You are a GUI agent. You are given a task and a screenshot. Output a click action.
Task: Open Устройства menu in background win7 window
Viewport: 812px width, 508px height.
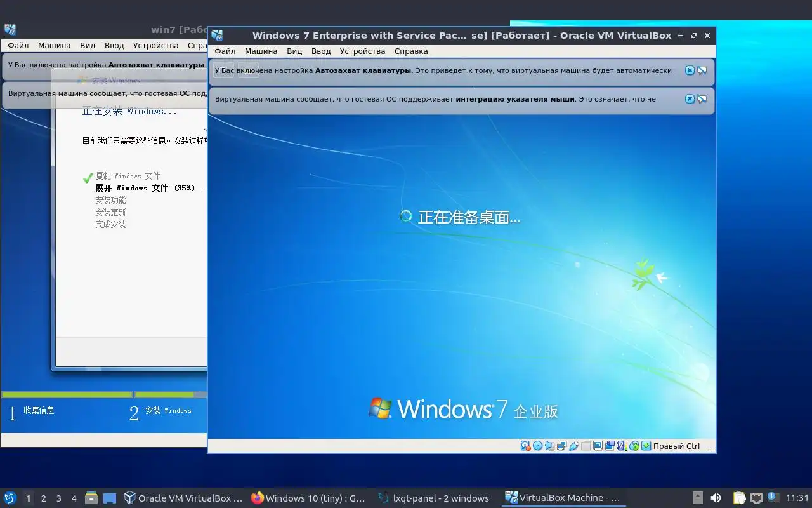coord(155,46)
